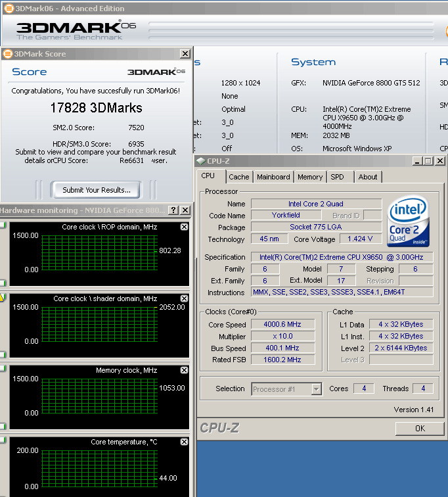Close the shader domain clock graph
Image resolution: width=448 pixels, height=497 pixels.
click(184, 298)
